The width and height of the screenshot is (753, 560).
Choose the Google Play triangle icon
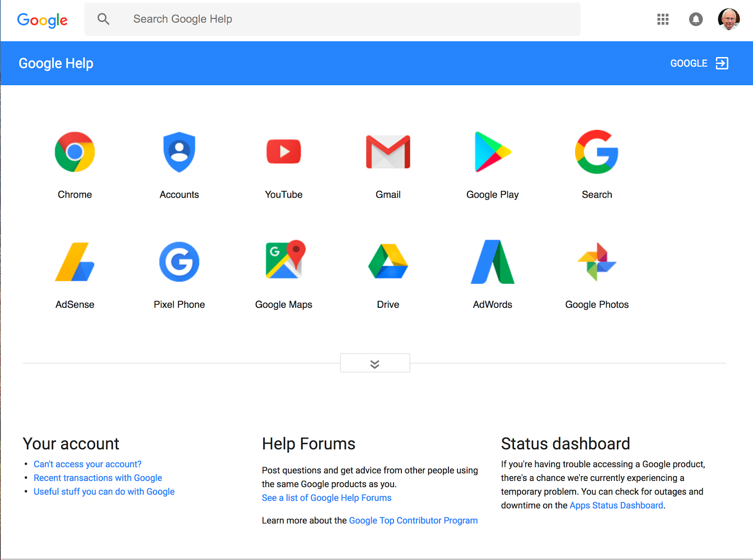coord(493,152)
